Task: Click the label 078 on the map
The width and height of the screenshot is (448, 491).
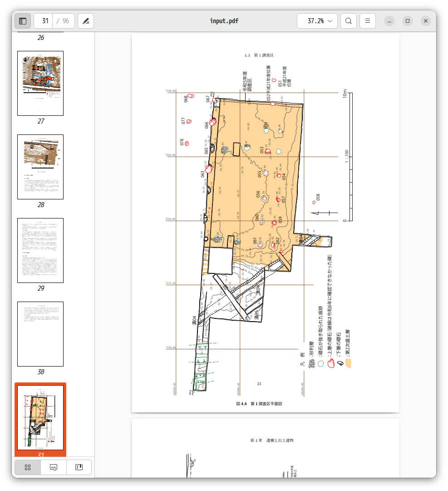Action: 182,143
